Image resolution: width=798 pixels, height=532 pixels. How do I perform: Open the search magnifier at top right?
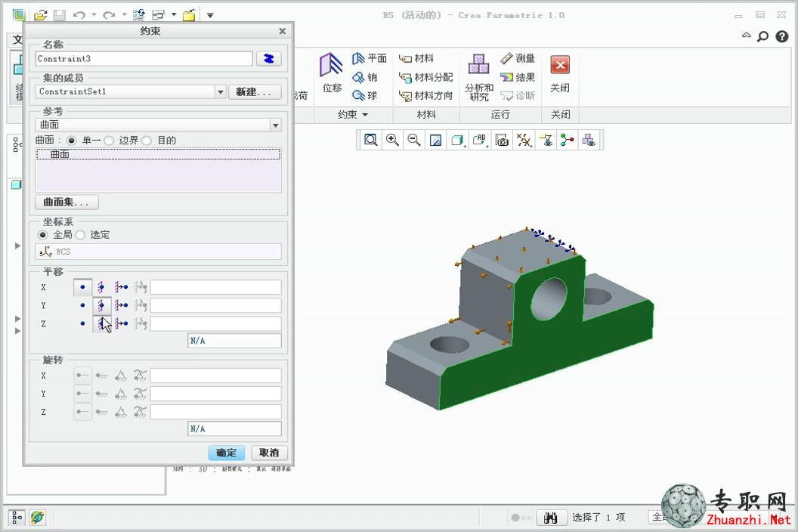pyautogui.click(x=762, y=36)
